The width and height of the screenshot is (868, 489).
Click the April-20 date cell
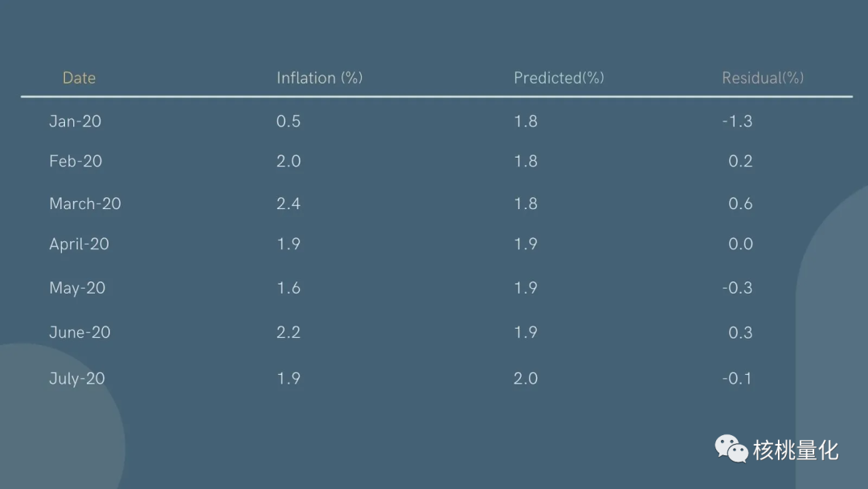click(x=79, y=244)
